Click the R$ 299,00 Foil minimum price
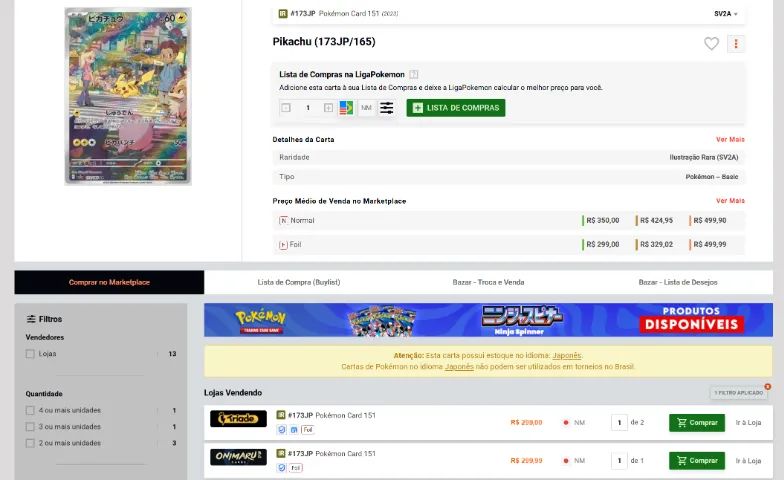 (x=602, y=244)
